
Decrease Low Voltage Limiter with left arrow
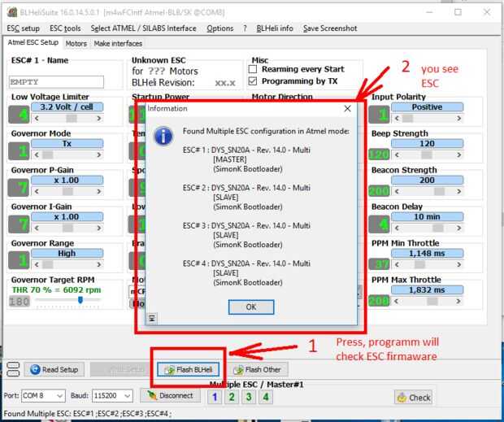pyautogui.click(x=37, y=118)
